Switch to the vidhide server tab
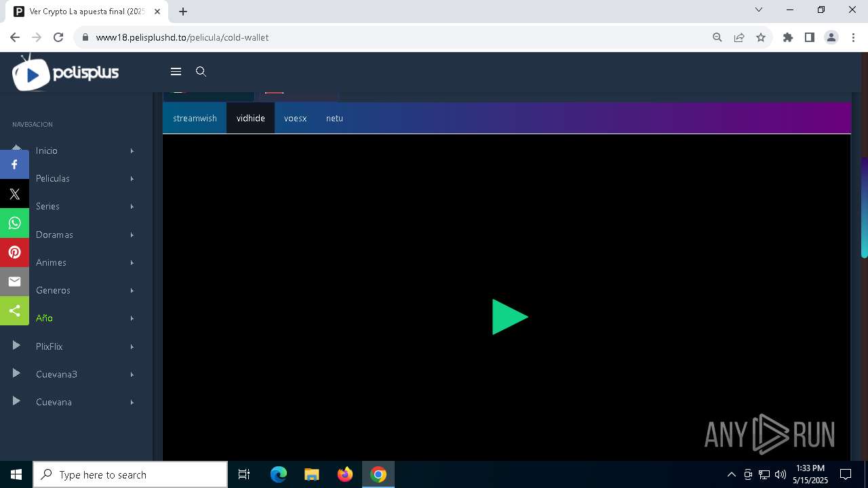 click(250, 118)
